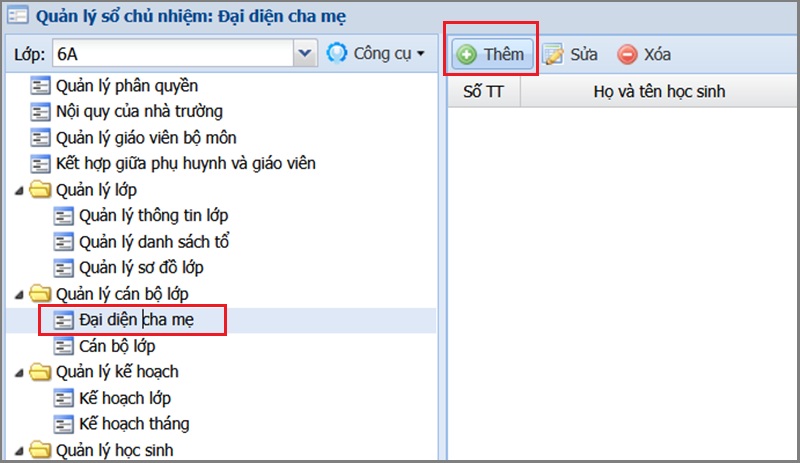Image resolution: width=800 pixels, height=463 pixels.
Task: Select Quản lý thông tin lớp
Action: pos(154,215)
